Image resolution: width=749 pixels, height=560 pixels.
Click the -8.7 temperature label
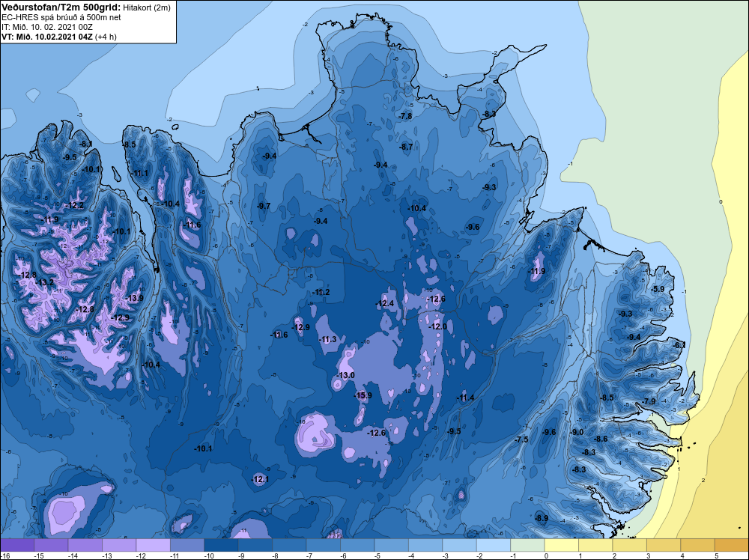(406, 147)
